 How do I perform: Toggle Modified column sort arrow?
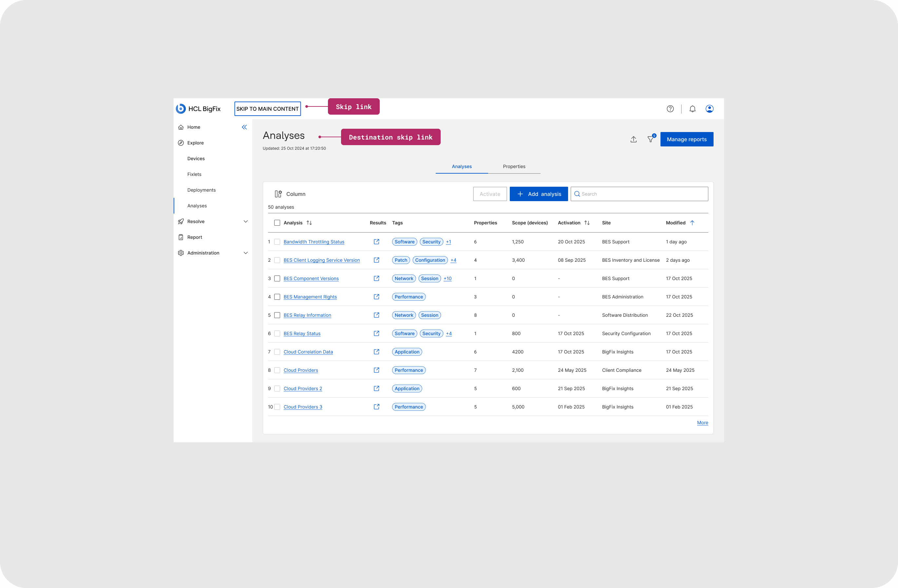coord(692,223)
